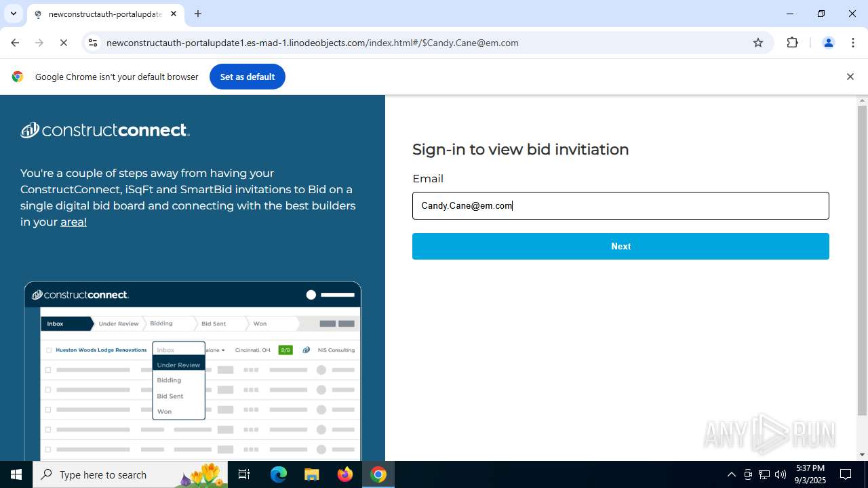This screenshot has width=868, height=488.
Task: Minimize the Chrome window
Action: (790, 14)
